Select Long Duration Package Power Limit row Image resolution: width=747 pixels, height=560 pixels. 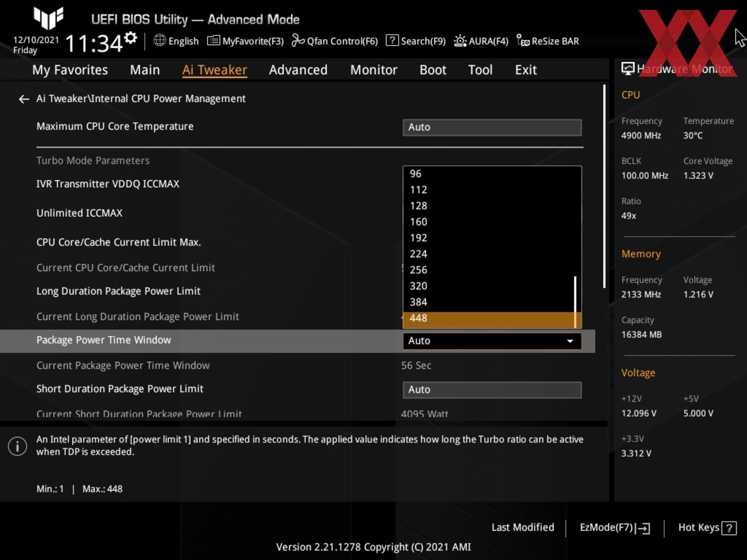pos(118,291)
